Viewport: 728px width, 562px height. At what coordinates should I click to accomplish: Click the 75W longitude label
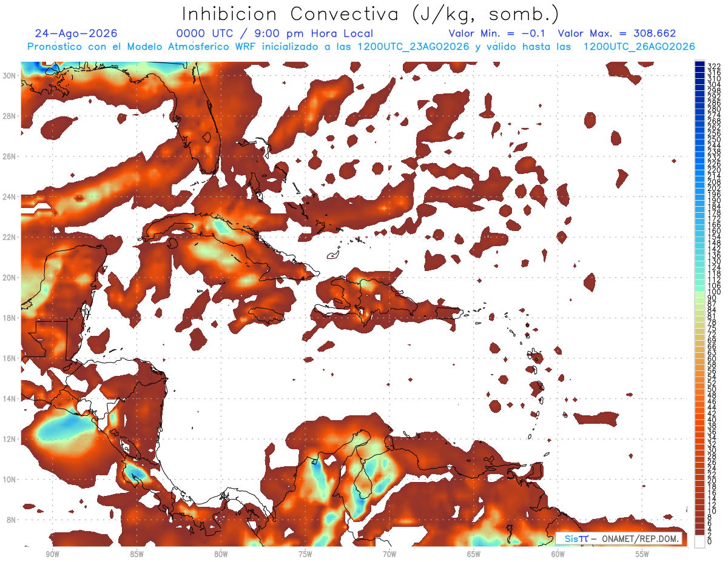pyautogui.click(x=305, y=554)
